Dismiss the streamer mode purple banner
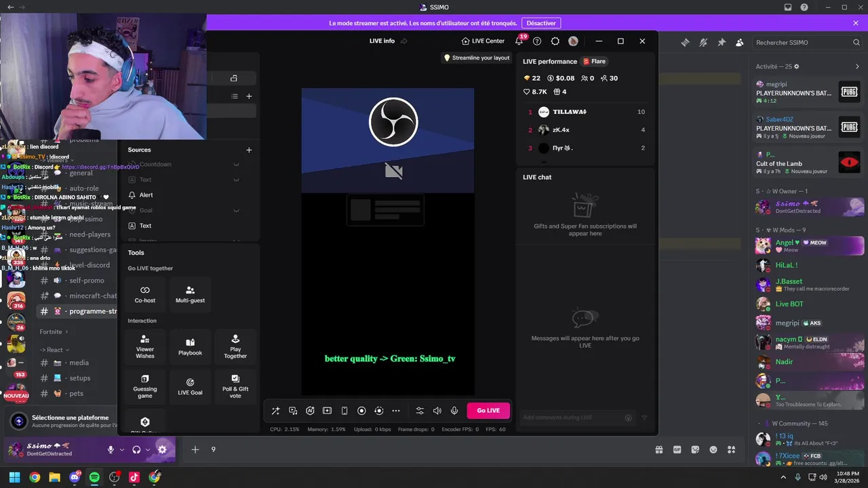This screenshot has height=488, width=868. [x=856, y=23]
